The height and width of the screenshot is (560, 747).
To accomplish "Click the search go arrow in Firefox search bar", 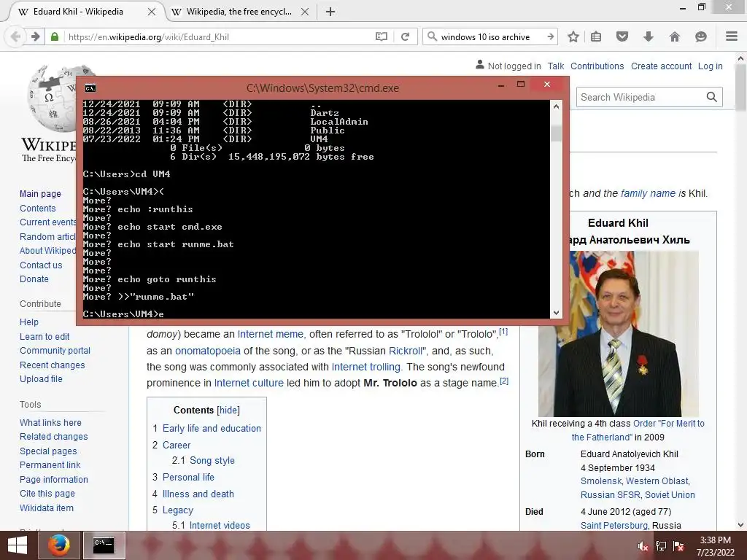I will pyautogui.click(x=550, y=36).
